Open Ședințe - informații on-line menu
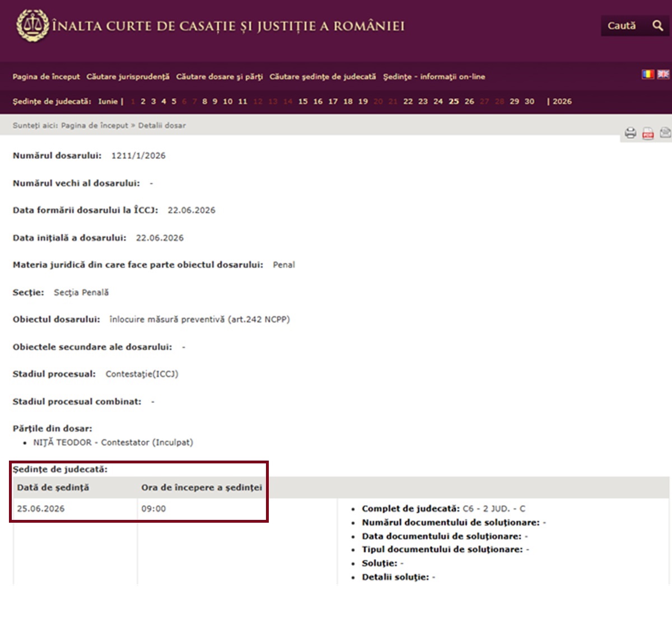Image resolution: width=672 pixels, height=624 pixels. pos(434,77)
